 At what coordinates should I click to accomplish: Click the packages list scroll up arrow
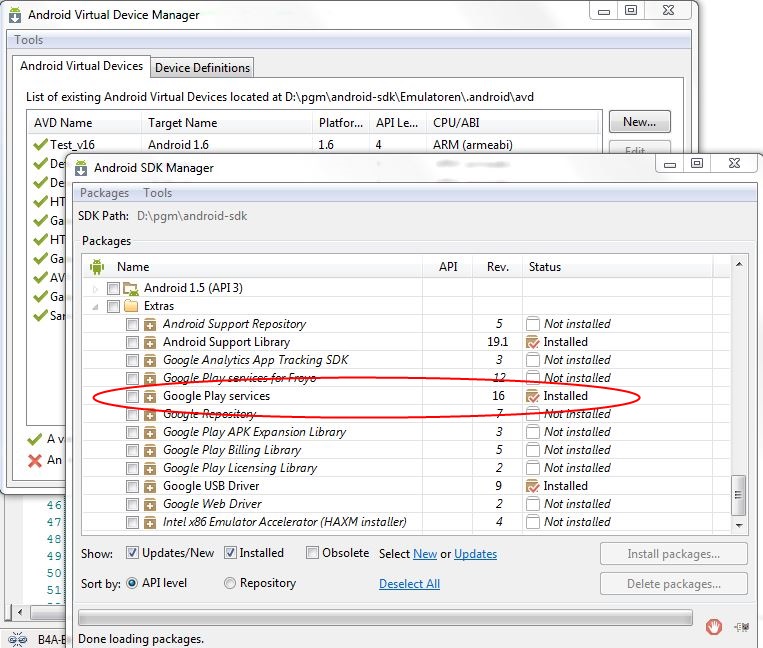pyautogui.click(x=739, y=264)
